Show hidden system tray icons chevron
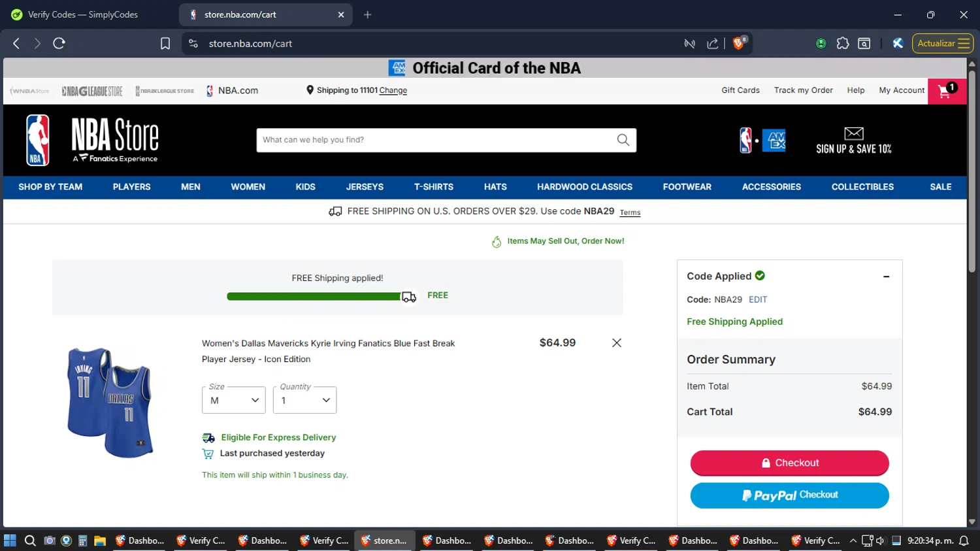This screenshot has width=980, height=551. coord(853,541)
